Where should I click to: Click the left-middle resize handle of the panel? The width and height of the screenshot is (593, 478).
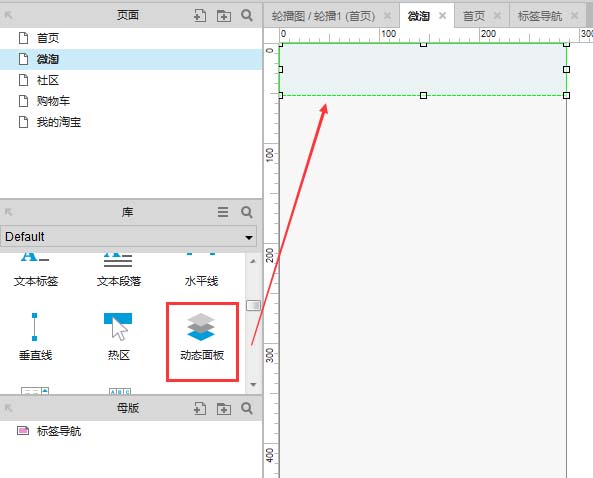[281, 70]
